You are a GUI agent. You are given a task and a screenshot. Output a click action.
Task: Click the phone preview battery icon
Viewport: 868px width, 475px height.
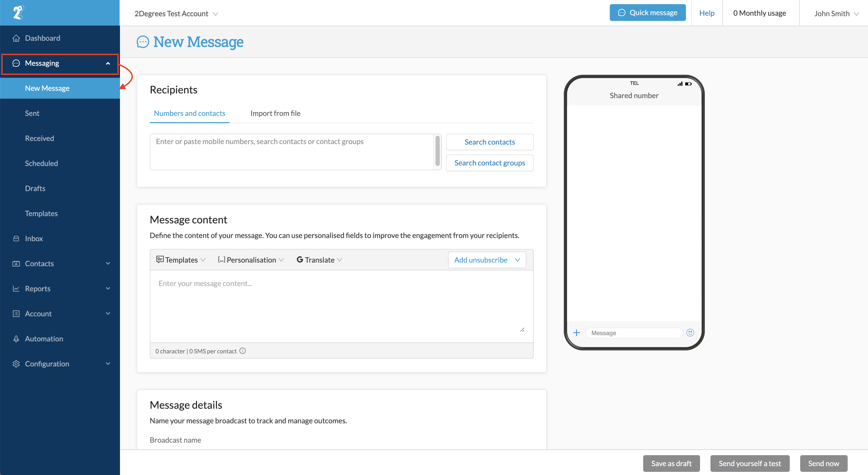coord(688,84)
